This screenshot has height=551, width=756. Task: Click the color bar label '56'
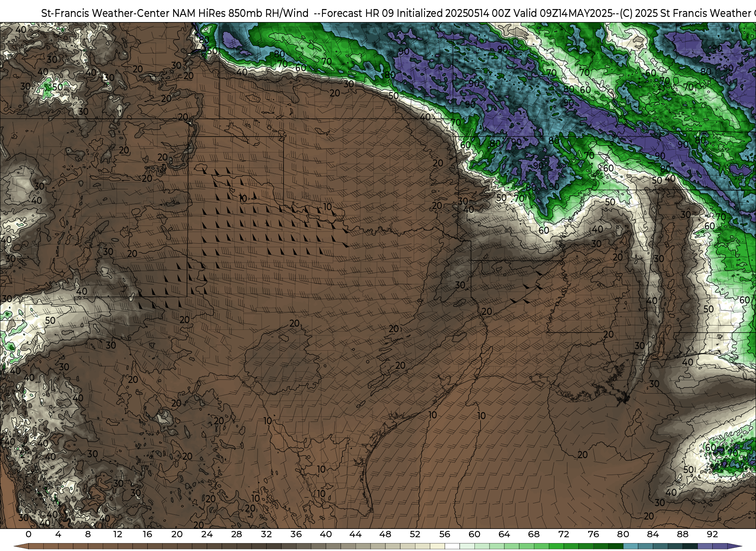445,534
